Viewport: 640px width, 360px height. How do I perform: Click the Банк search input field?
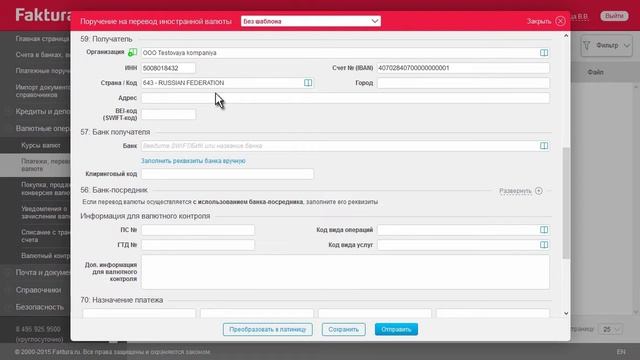pyautogui.click(x=345, y=146)
